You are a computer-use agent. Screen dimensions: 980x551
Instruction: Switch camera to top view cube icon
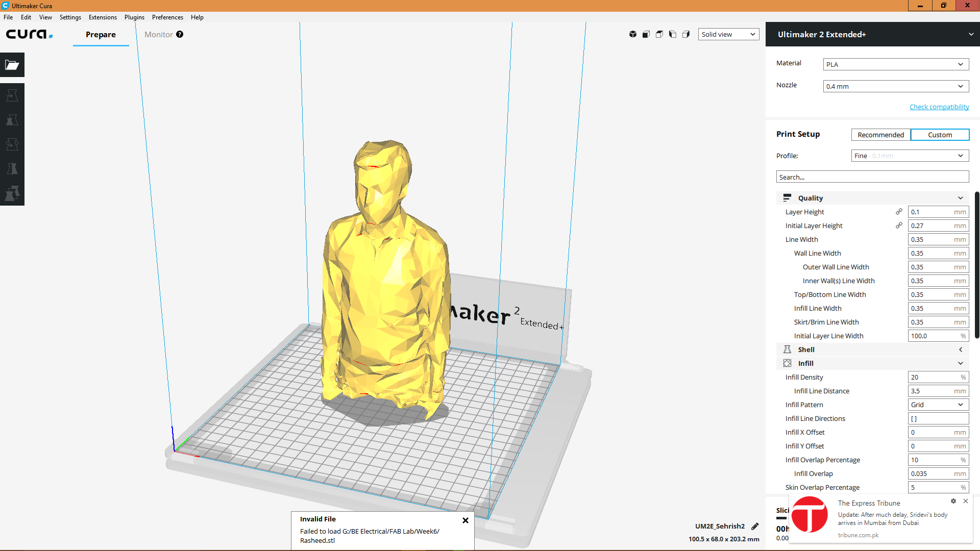click(659, 34)
